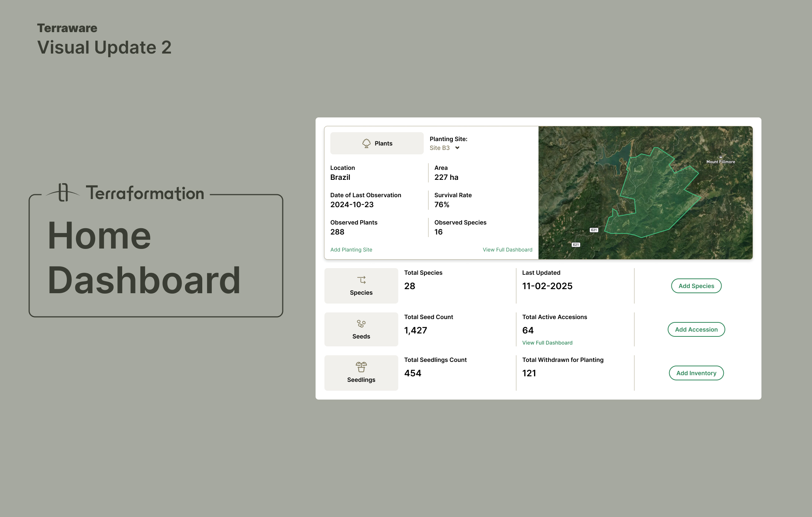Open the Site B3 selector

[440, 148]
